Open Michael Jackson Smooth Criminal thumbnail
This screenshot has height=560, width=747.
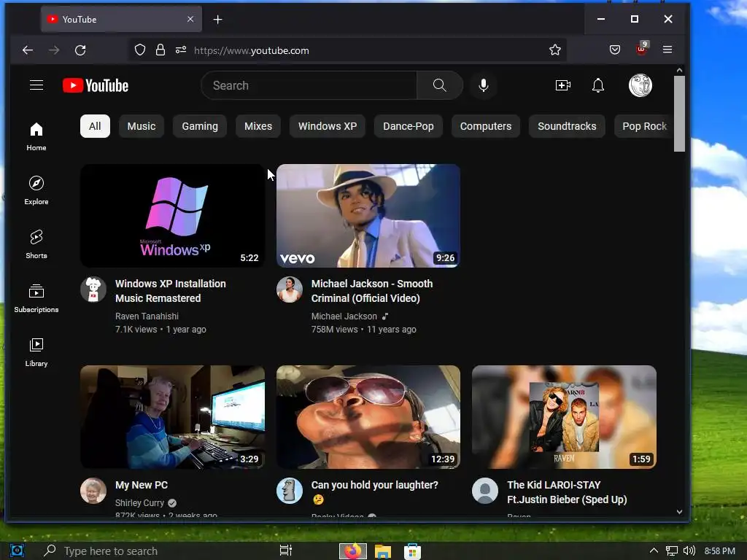pyautogui.click(x=368, y=216)
